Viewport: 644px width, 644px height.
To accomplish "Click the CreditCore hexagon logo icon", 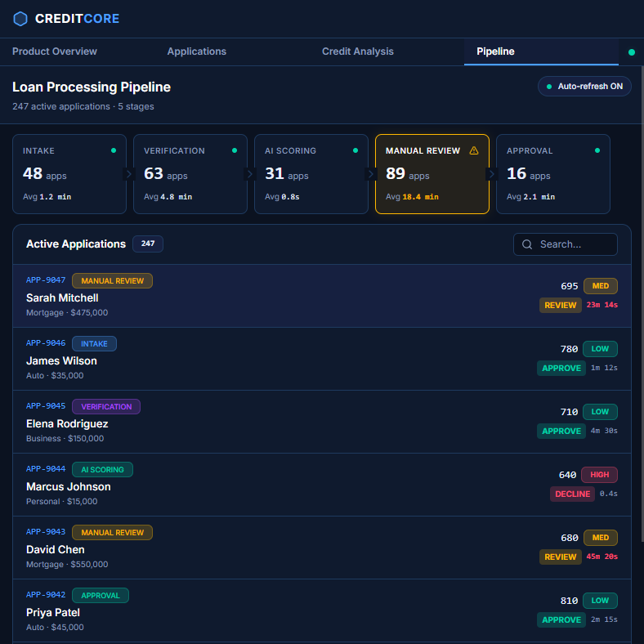I will (x=20, y=19).
